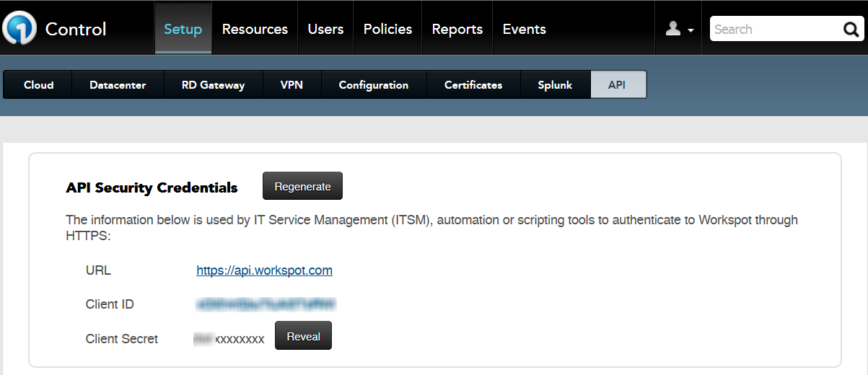Click the Control title text

76,29
